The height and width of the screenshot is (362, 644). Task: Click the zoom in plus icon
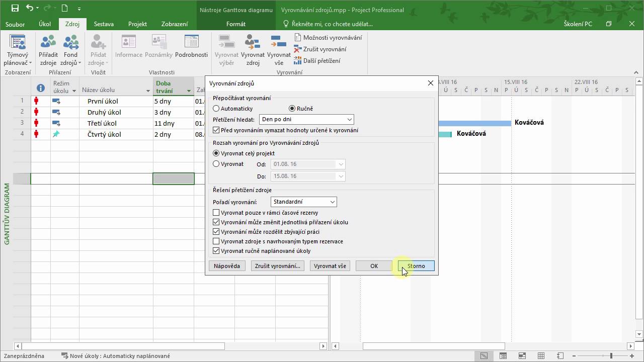point(632,356)
